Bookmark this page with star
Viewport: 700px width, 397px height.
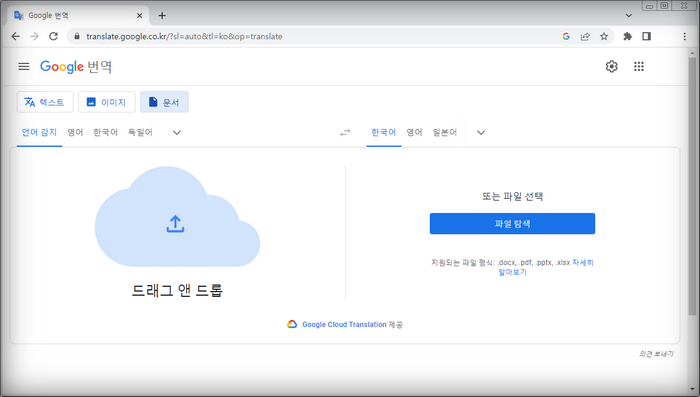click(604, 36)
